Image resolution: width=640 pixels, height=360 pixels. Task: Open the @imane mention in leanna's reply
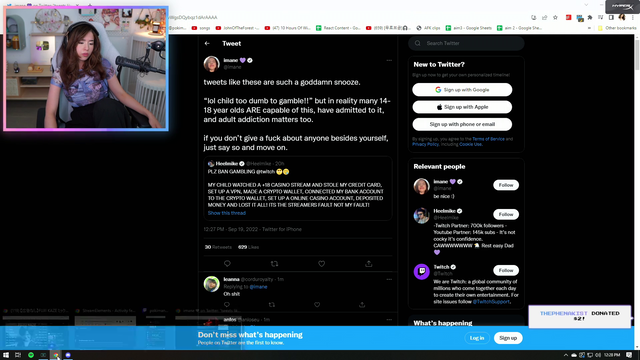pos(258,287)
